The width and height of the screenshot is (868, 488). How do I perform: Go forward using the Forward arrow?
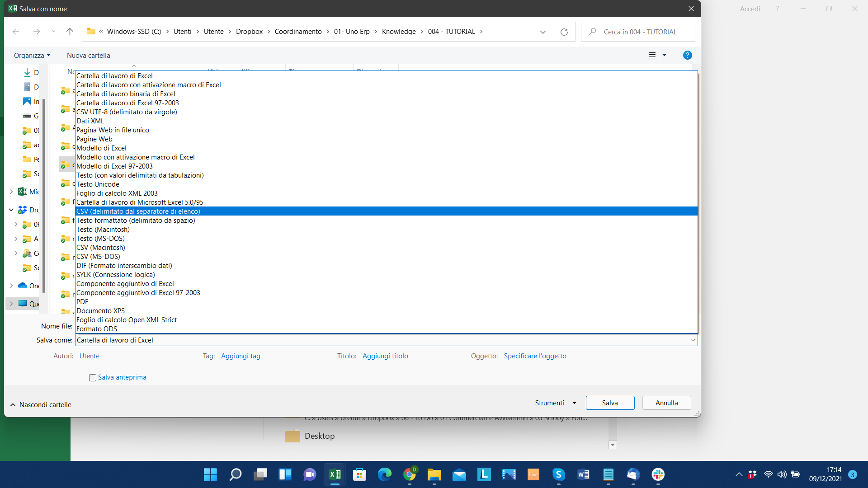coord(37,32)
